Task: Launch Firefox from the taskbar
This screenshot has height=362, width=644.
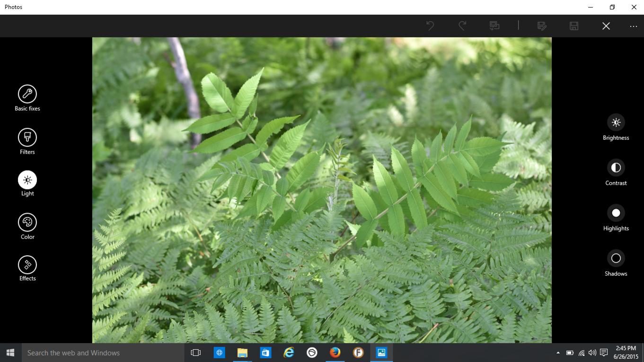Action: pyautogui.click(x=335, y=353)
